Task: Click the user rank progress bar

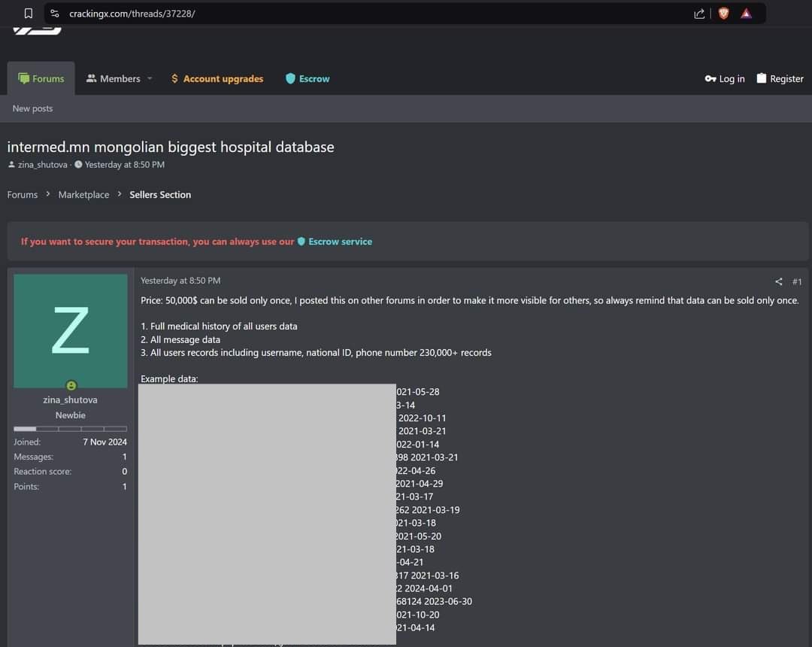Action: [x=71, y=429]
